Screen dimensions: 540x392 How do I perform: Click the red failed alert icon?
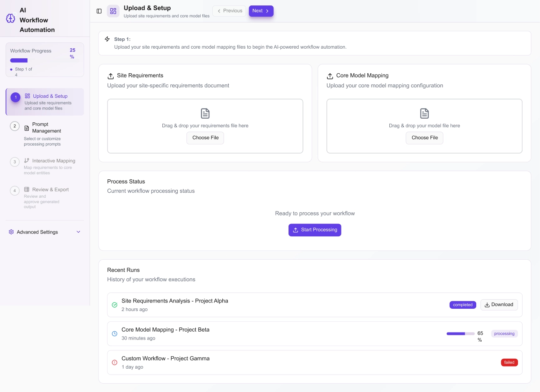(114, 362)
